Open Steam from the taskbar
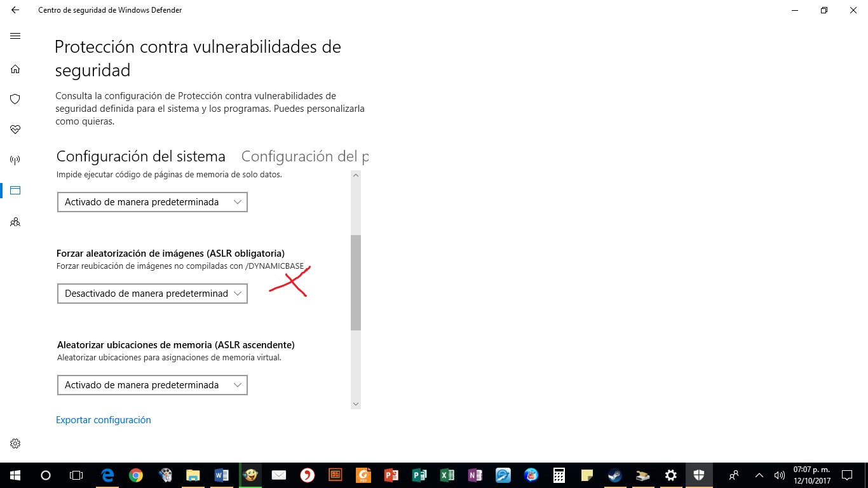The height and width of the screenshot is (488, 868). pyautogui.click(x=615, y=475)
